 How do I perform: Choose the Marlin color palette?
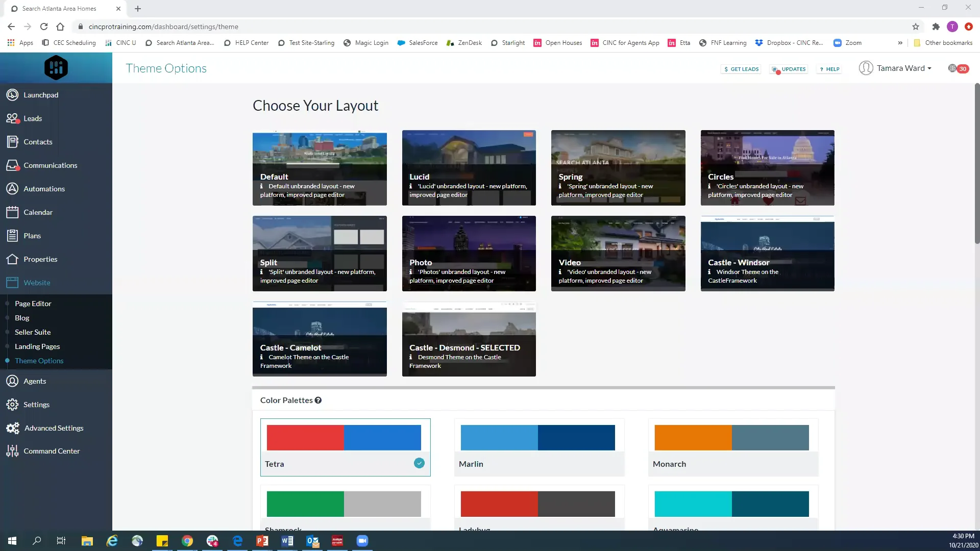point(539,447)
